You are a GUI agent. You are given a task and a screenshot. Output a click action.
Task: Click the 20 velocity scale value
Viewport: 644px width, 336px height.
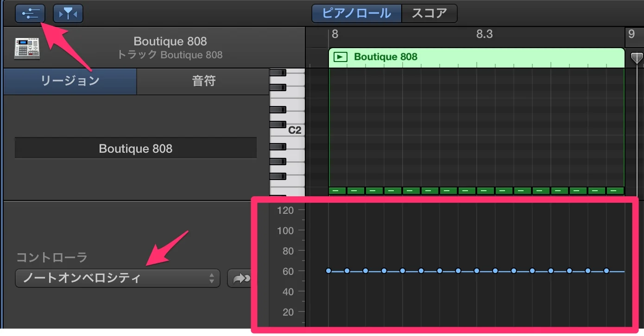click(288, 312)
